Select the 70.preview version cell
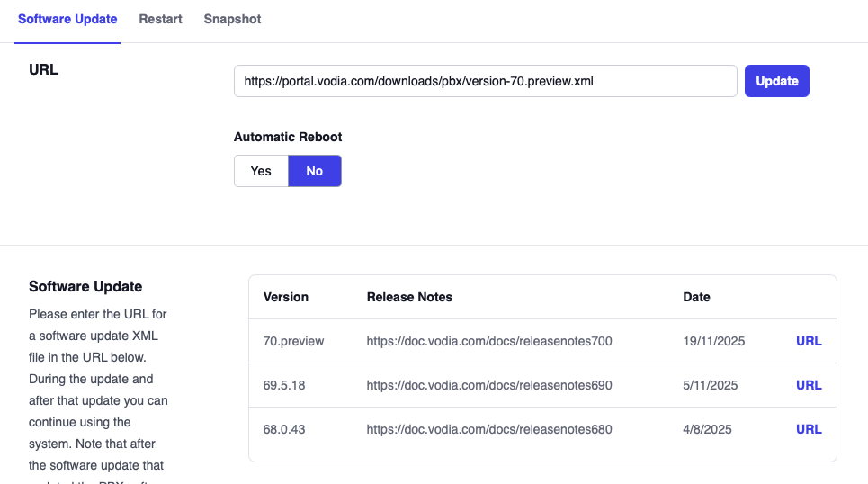Viewport: 868px width, 484px height. pyautogui.click(x=293, y=341)
